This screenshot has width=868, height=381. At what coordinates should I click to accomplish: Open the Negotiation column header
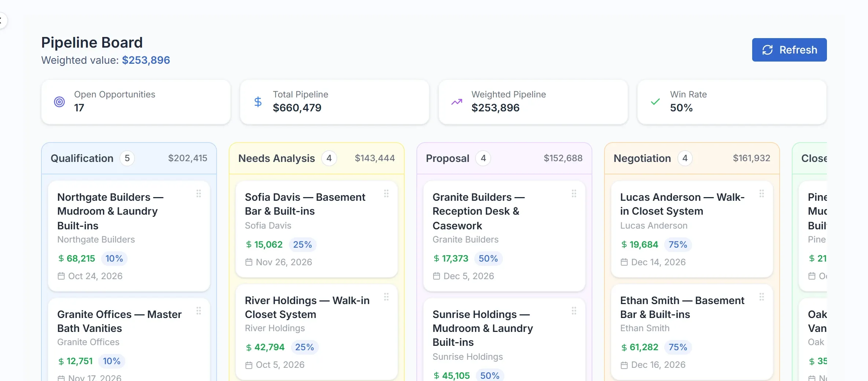692,158
